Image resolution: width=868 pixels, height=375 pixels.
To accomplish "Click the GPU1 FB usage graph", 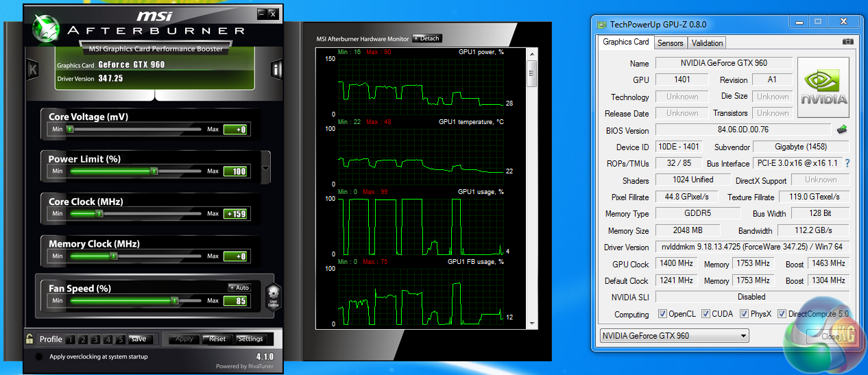I will click(x=421, y=296).
